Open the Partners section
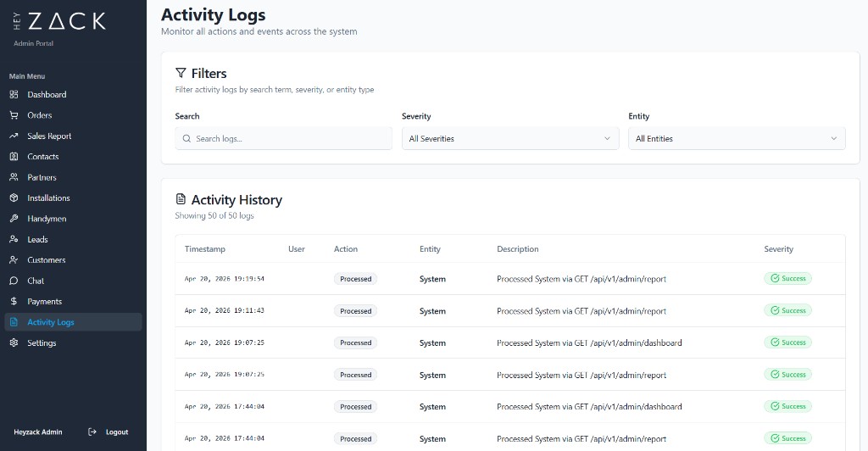This screenshot has height=451, width=868. (73, 178)
